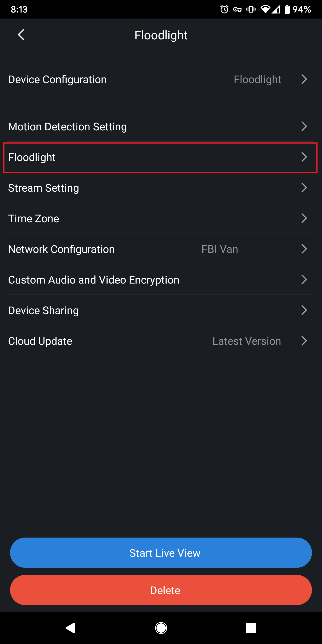This screenshot has height=644, width=322.
Task: Tap the battery status icon
Action: 287,9
